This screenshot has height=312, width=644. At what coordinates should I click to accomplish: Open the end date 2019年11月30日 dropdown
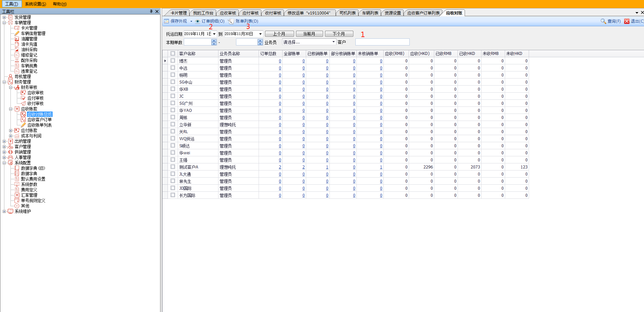tap(260, 34)
